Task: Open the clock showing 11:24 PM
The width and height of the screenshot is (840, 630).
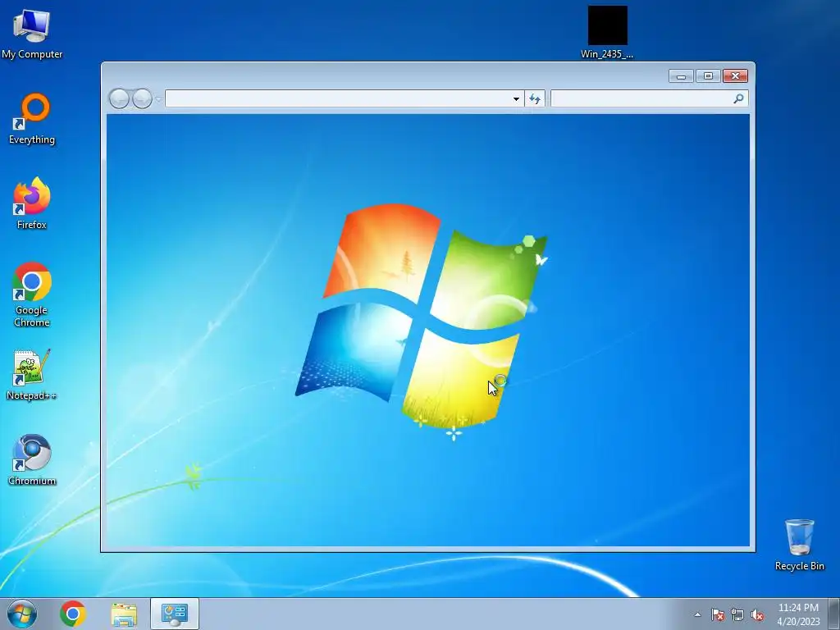Action: pos(798,614)
